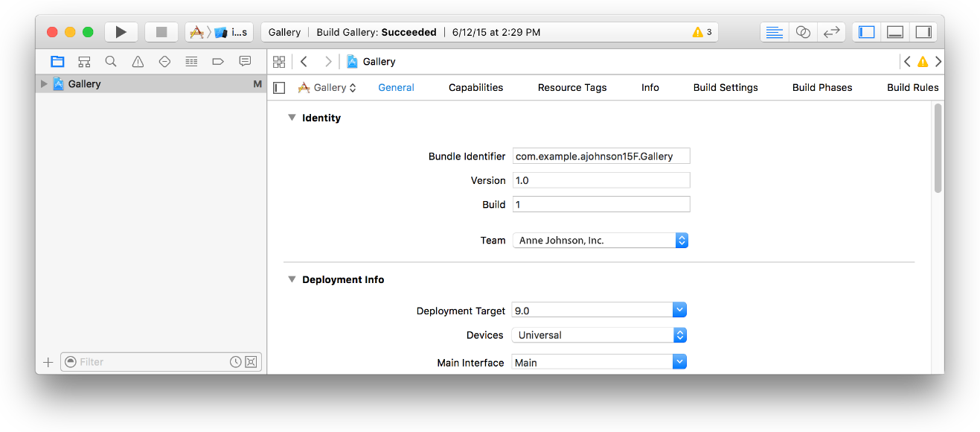Image resolution: width=980 pixels, height=432 pixels.
Task: Toggle the Navigator pane visibility
Action: click(x=866, y=32)
